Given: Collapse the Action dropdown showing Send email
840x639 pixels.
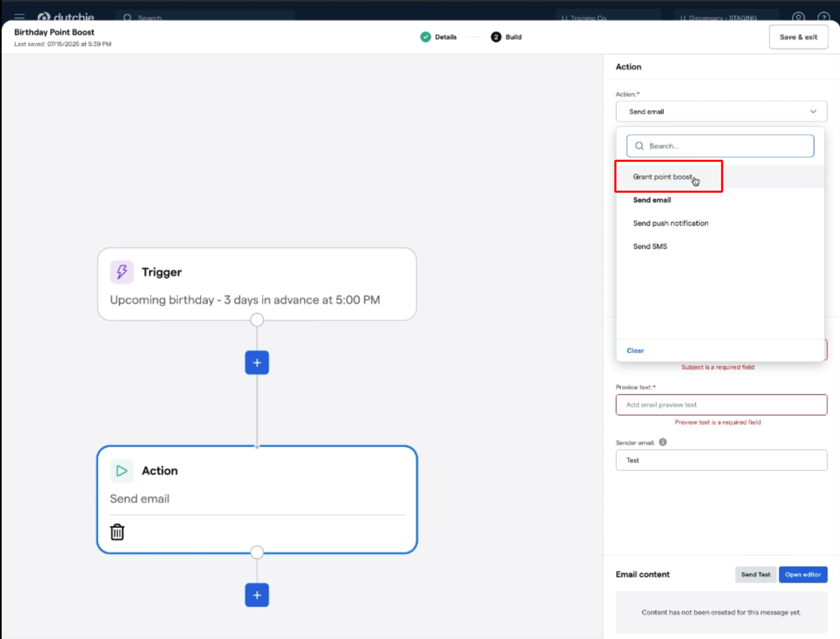Looking at the screenshot, I should point(721,112).
